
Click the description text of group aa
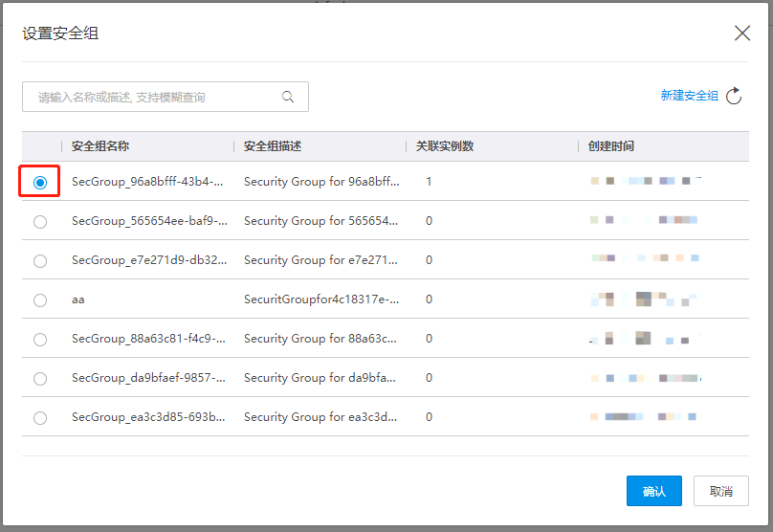click(320, 299)
